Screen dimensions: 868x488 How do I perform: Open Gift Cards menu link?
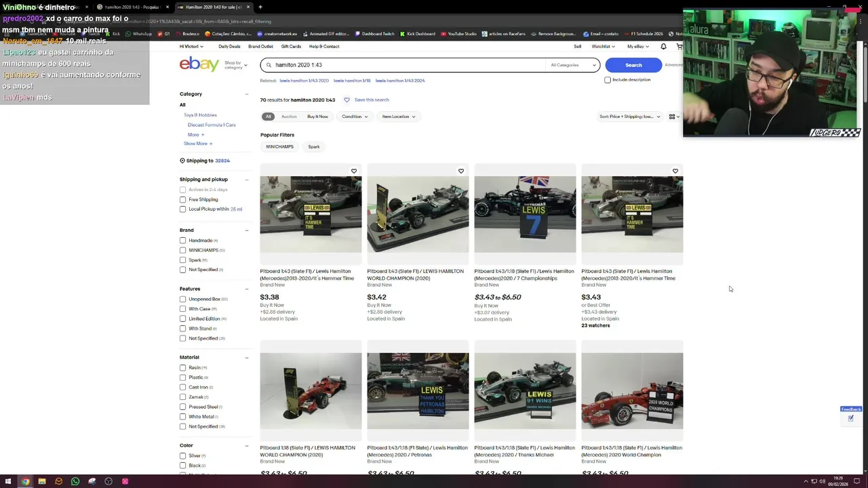click(x=291, y=46)
